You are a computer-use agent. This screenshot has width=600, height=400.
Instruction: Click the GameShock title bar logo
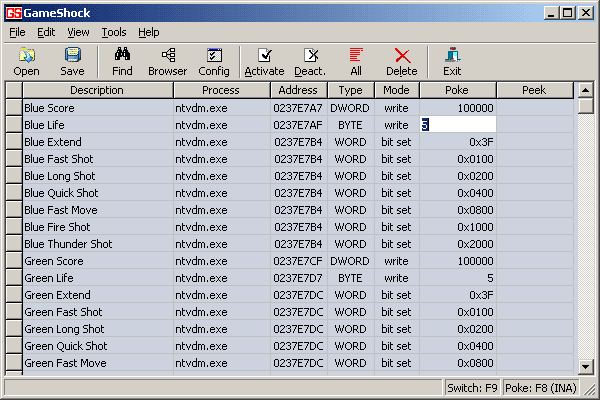[x=14, y=13]
